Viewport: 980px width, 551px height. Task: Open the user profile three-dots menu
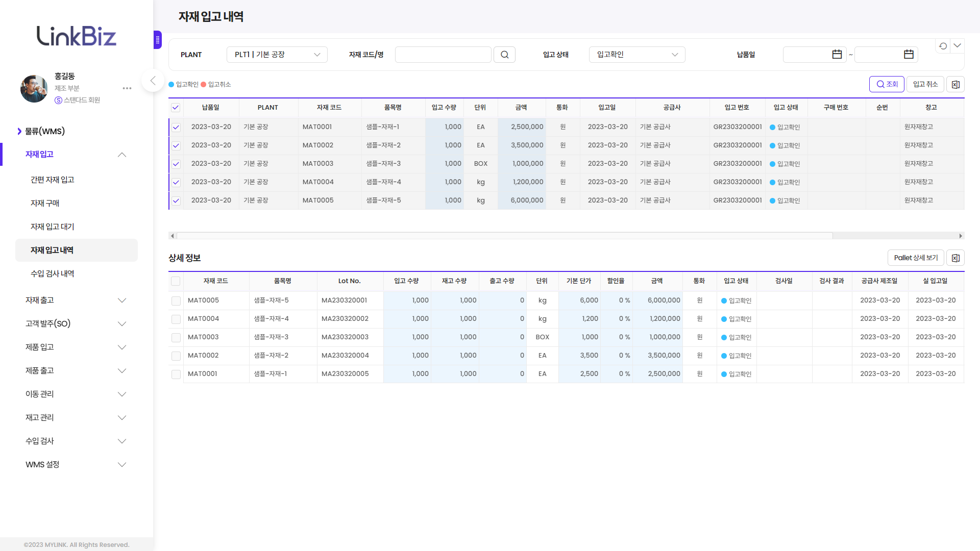click(x=127, y=88)
